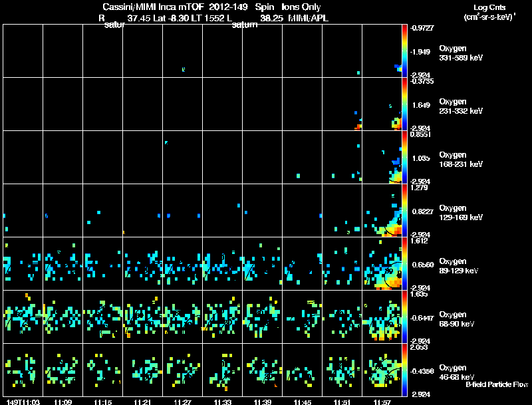532x405 pixels.
Task: Click the 'Oxygen 89-129 keV' row label
Action: [x=459, y=266]
